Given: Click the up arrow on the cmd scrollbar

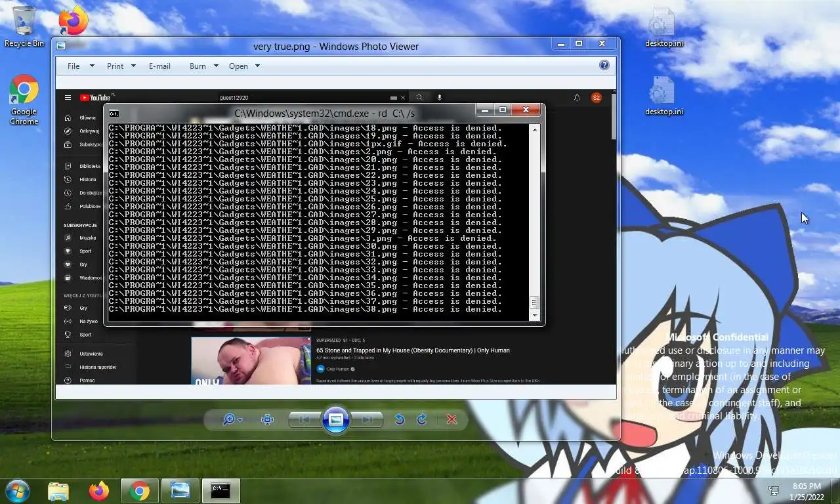Looking at the screenshot, I should pos(535,129).
